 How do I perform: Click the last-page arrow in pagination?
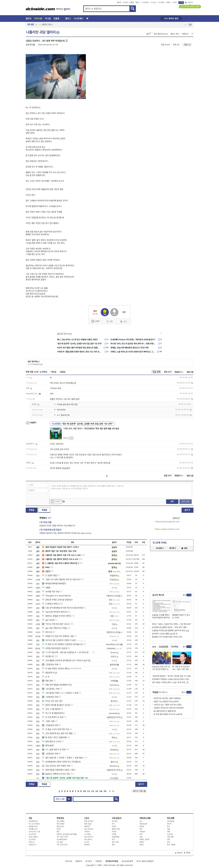click(x=113, y=791)
